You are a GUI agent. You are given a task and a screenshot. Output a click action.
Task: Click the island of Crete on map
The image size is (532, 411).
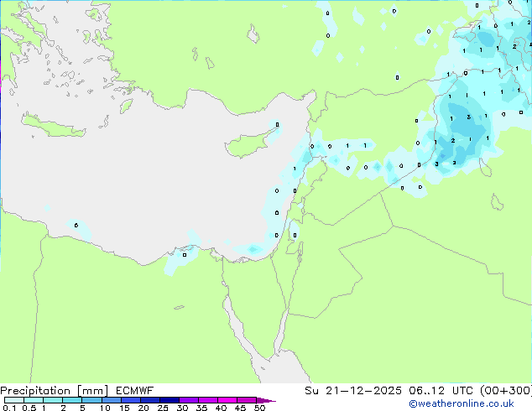point(53,127)
